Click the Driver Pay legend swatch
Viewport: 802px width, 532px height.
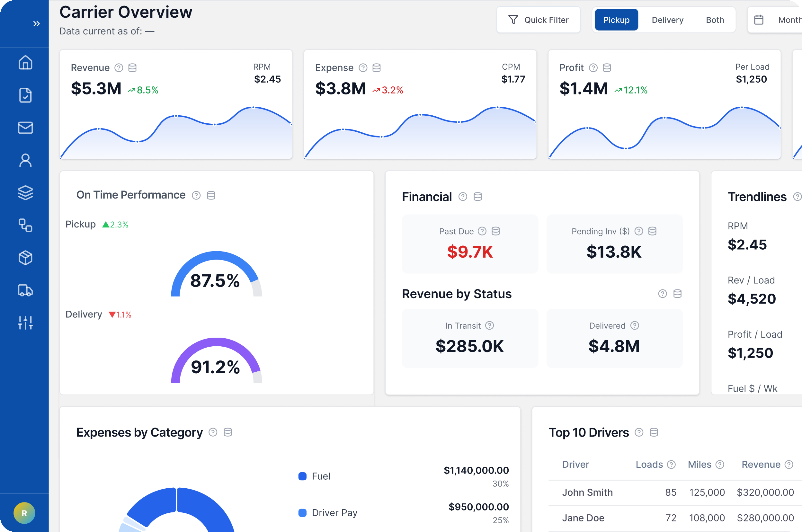[302, 513]
